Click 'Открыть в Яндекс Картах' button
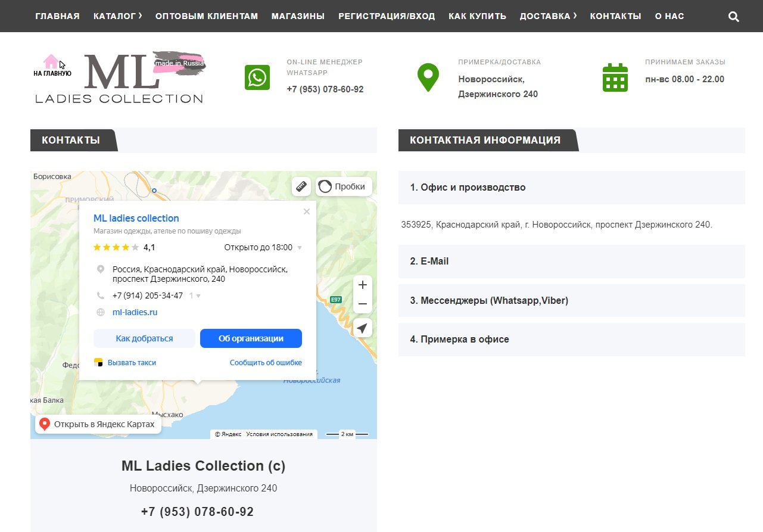Screen dimensions: 763x532 click(98, 425)
